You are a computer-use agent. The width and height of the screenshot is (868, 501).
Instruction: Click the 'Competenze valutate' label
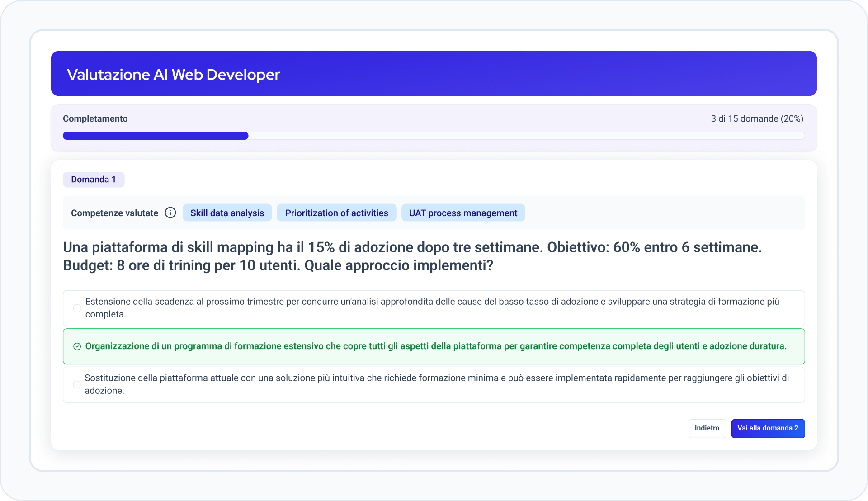tap(114, 213)
